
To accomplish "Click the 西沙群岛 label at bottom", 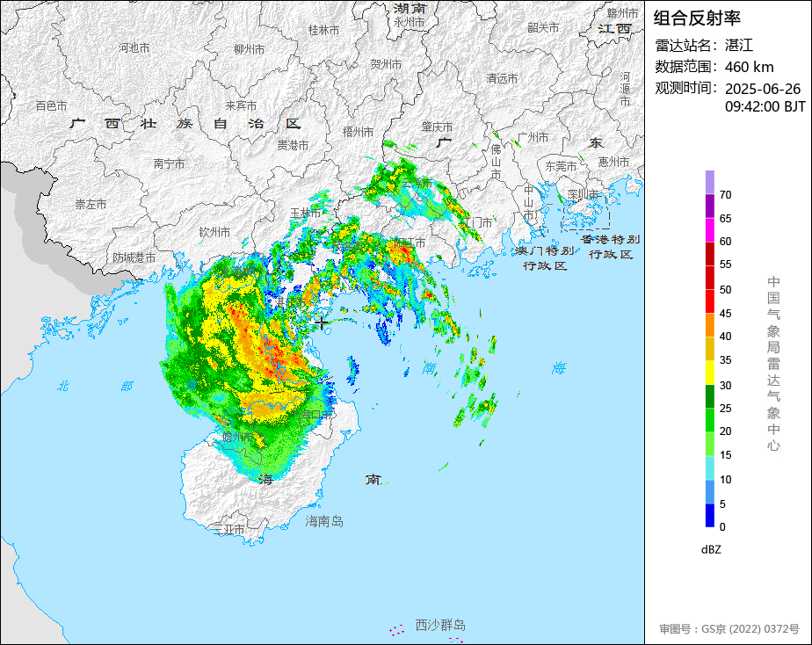I will [440, 626].
